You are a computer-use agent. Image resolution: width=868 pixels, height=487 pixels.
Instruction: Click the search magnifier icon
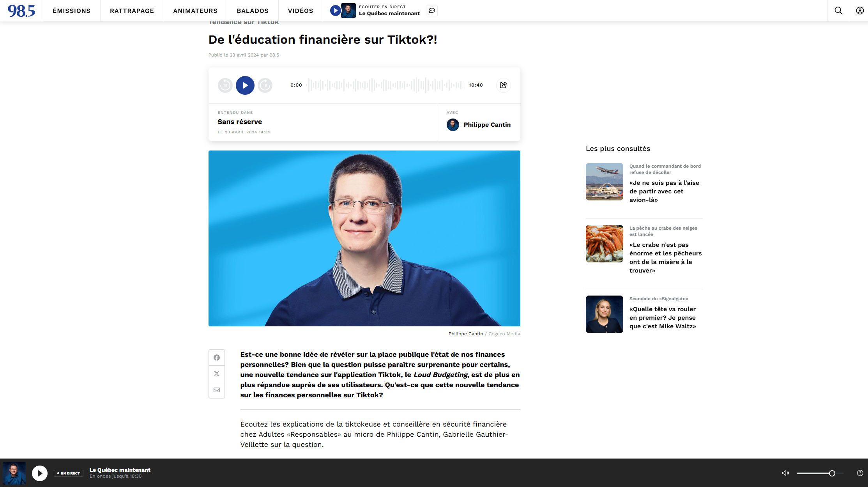pyautogui.click(x=838, y=11)
